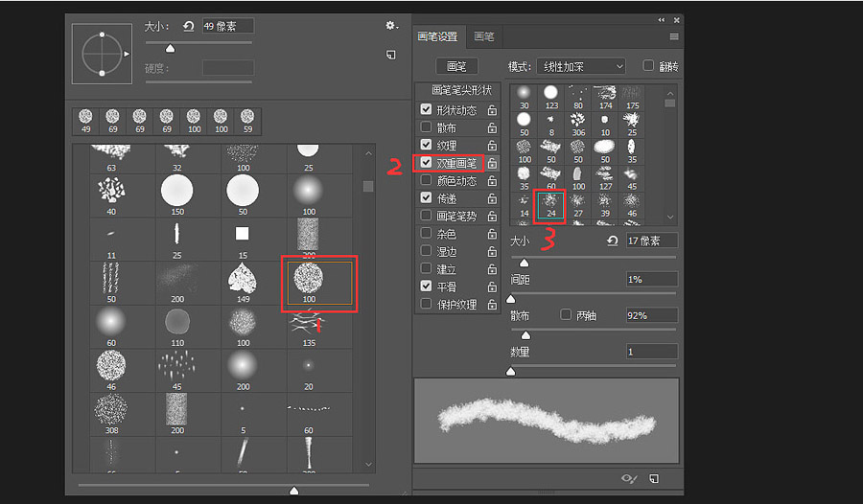
Task: Select the 画笔笔尖形状 option
Action: [456, 90]
